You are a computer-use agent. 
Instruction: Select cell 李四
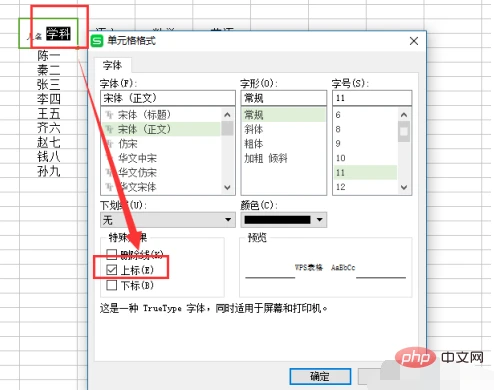pyautogui.click(x=49, y=99)
